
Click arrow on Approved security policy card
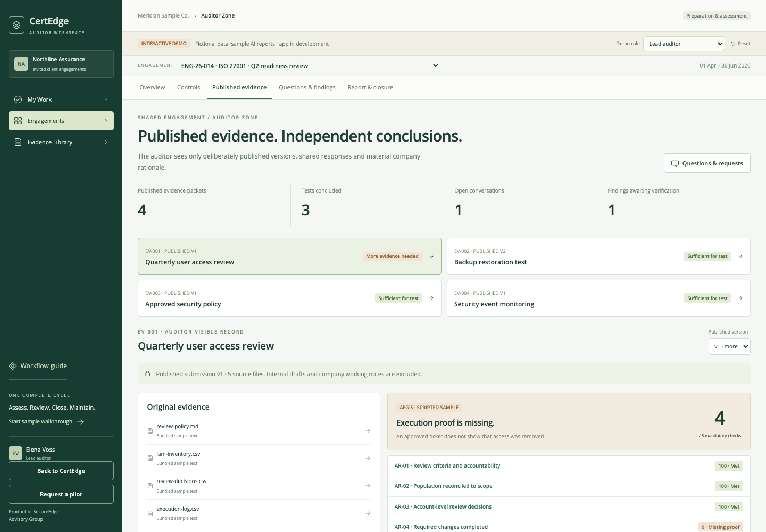[x=431, y=298]
